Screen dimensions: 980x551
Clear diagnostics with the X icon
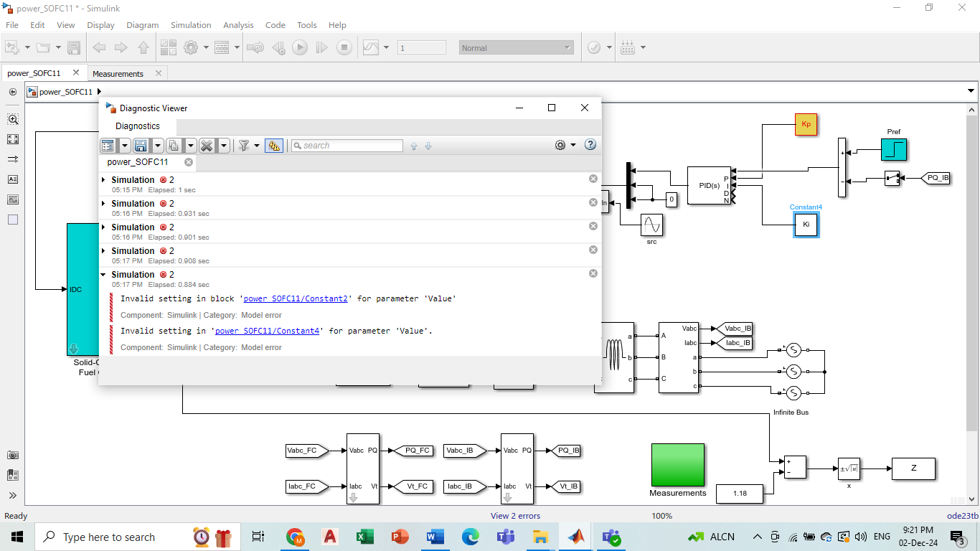pyautogui.click(x=207, y=145)
